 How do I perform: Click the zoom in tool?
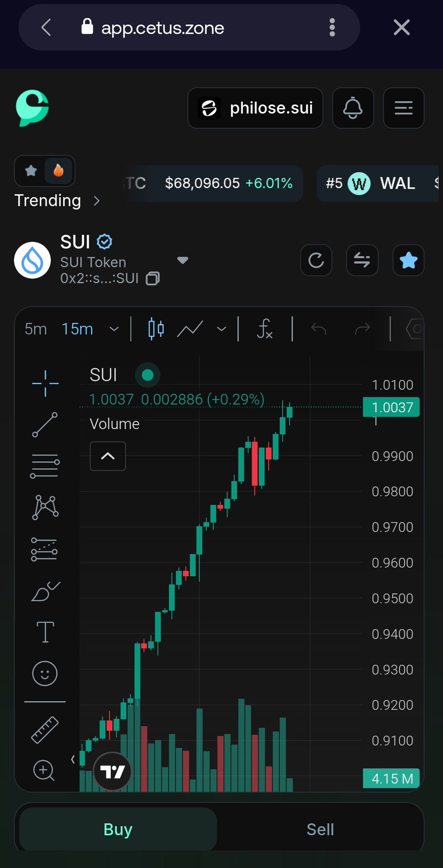[44, 770]
